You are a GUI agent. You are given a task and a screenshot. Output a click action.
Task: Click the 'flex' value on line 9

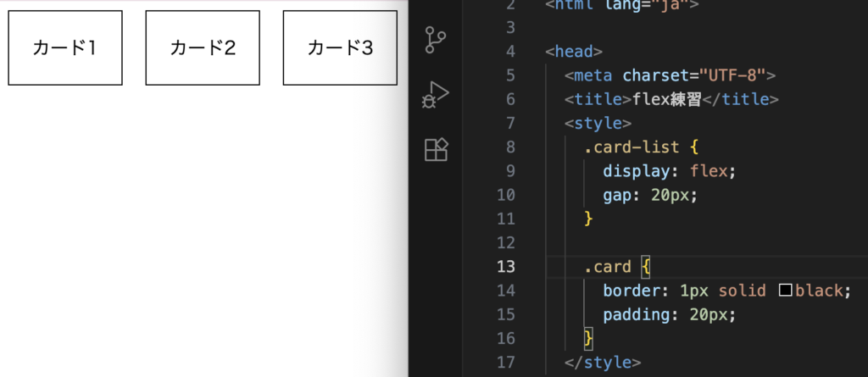(x=709, y=171)
